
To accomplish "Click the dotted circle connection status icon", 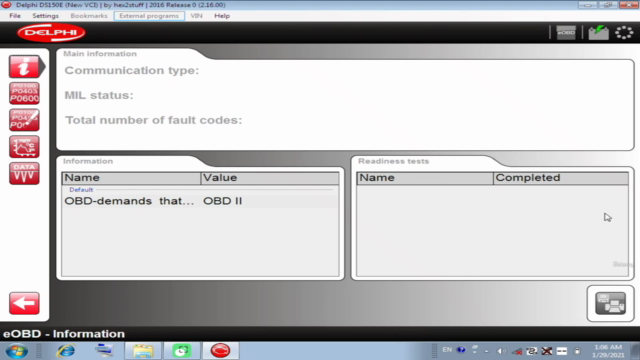I will [x=624, y=33].
